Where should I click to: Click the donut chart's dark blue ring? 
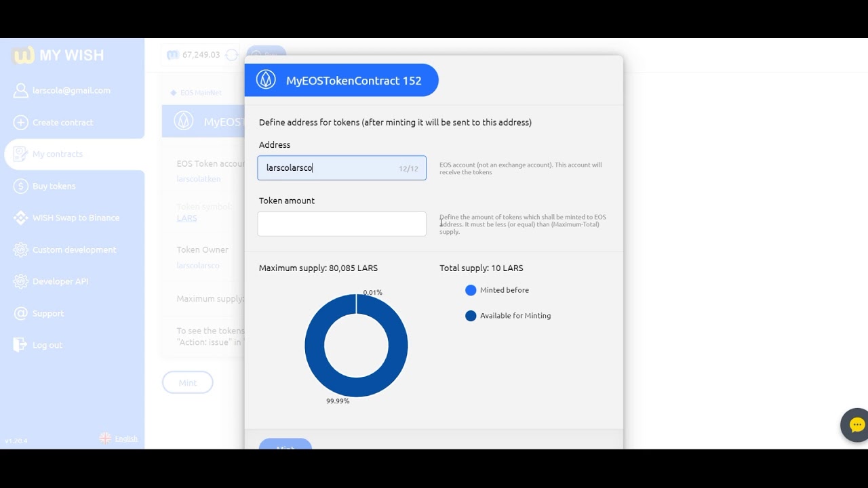(x=314, y=346)
